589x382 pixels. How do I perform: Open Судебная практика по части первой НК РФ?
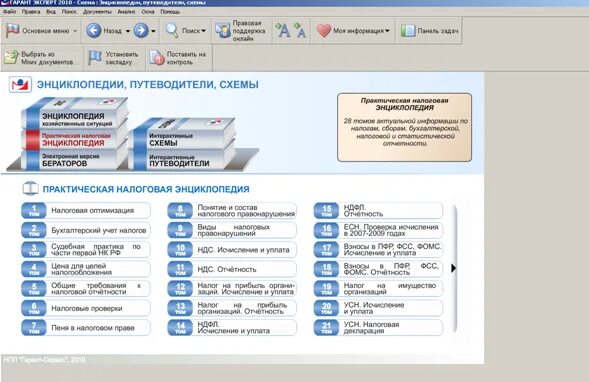(x=86, y=249)
